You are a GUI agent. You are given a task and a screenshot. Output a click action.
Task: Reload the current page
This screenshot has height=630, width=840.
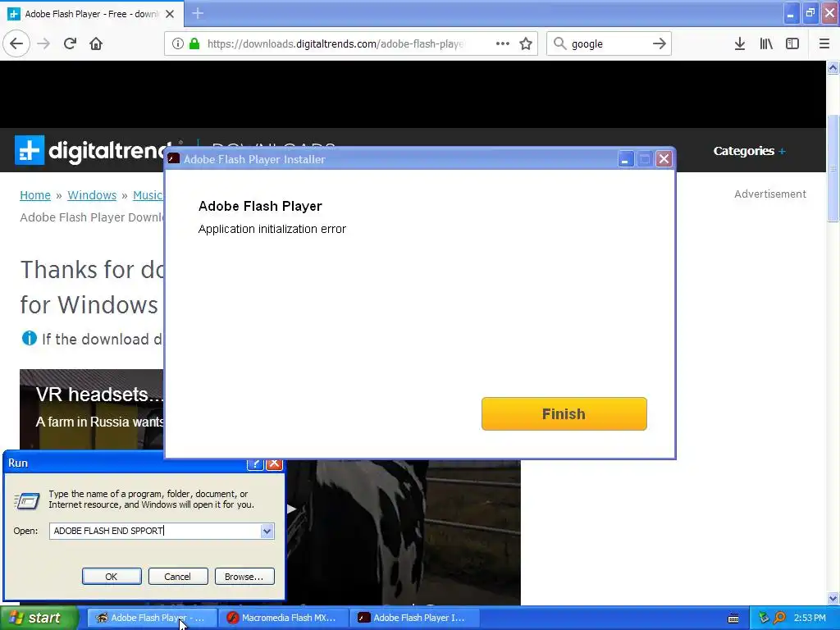[x=70, y=43]
